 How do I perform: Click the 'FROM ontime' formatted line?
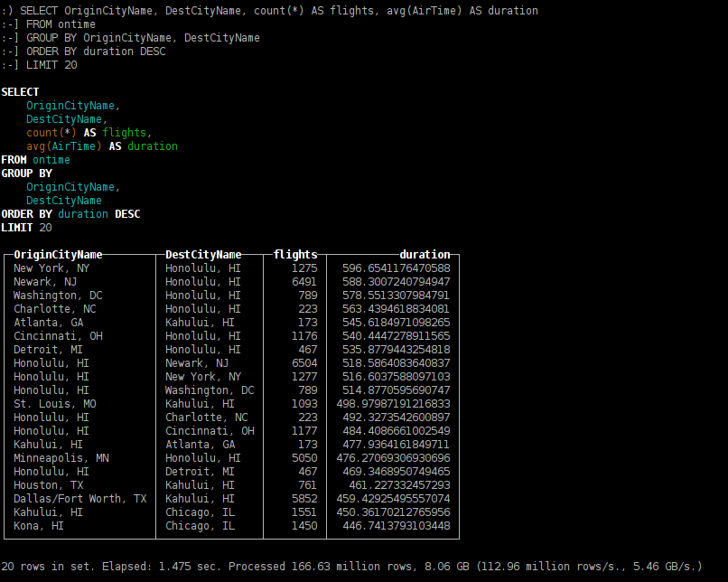[36, 160]
